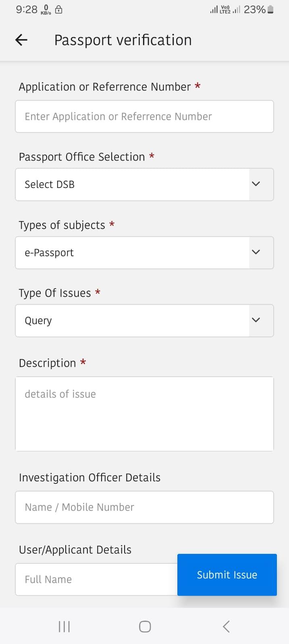Tap the chevron beside Query
Image resolution: width=289 pixels, height=644 pixels.
pos(256,320)
